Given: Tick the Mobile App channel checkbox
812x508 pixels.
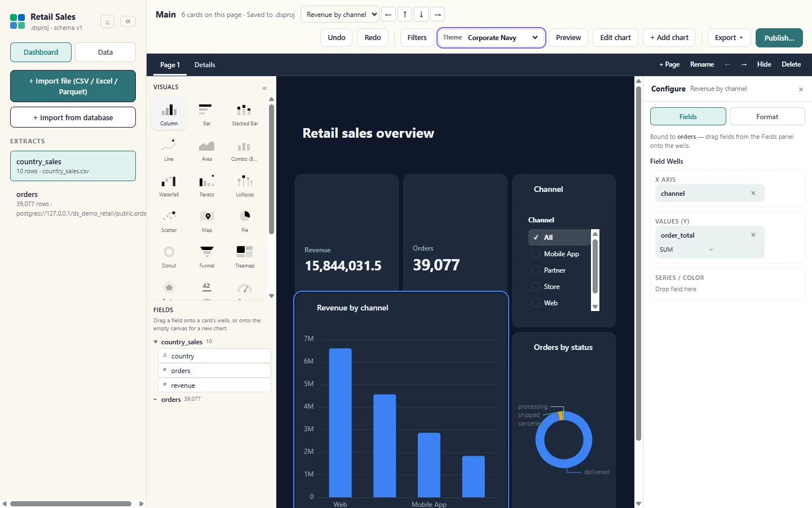Looking at the screenshot, I should point(536,254).
